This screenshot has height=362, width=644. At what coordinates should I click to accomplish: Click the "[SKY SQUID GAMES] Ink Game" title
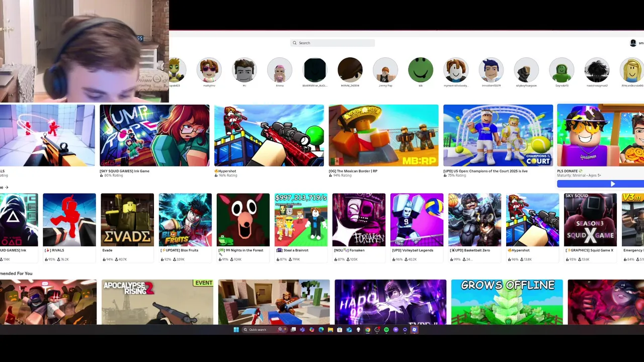pos(124,171)
